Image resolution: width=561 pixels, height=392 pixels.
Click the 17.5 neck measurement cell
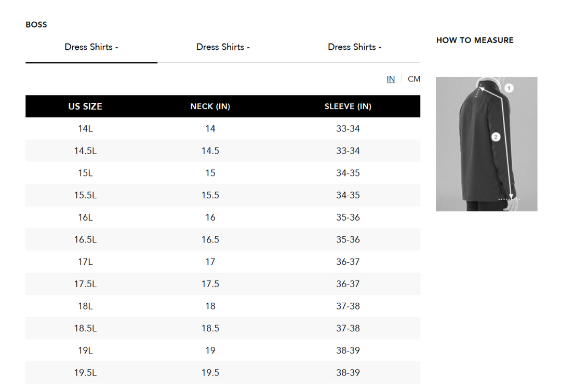click(210, 283)
